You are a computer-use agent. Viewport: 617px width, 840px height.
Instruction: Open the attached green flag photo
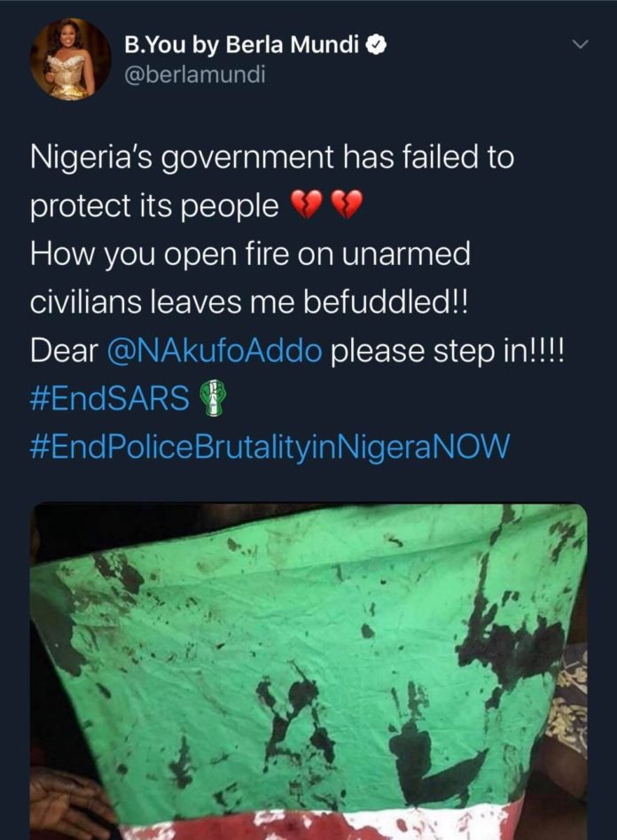coord(308,672)
